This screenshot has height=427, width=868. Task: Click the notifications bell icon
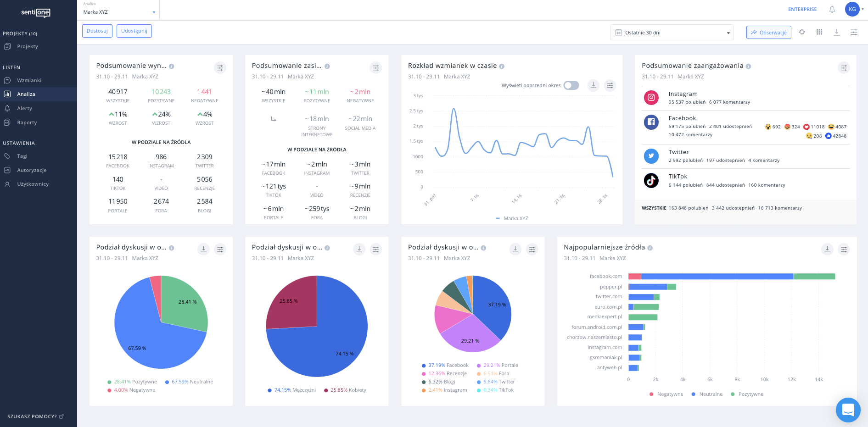point(832,9)
